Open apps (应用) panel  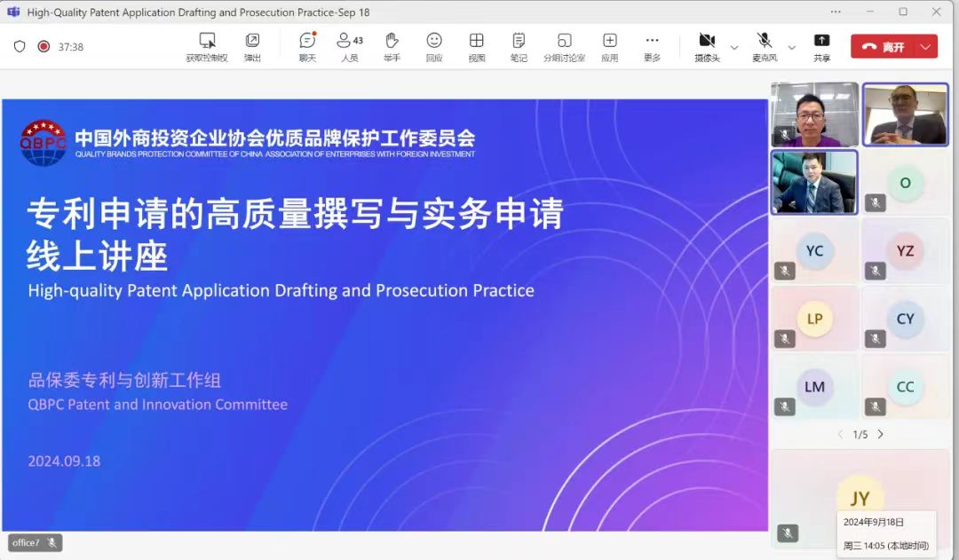point(610,46)
